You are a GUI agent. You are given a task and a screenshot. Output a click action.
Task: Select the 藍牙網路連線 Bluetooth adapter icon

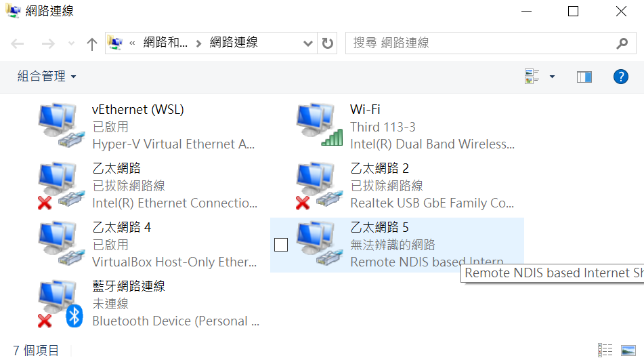point(61,304)
